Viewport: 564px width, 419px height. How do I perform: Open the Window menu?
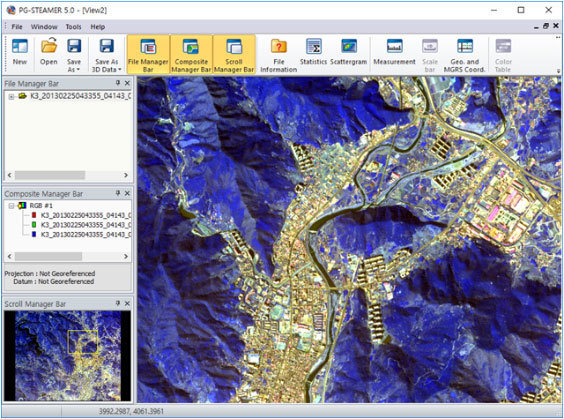click(x=44, y=27)
